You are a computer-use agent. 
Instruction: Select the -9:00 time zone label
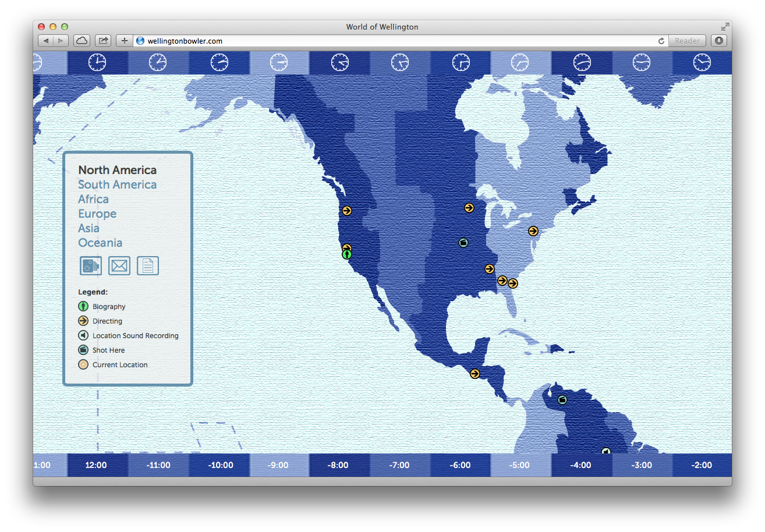tap(278, 465)
